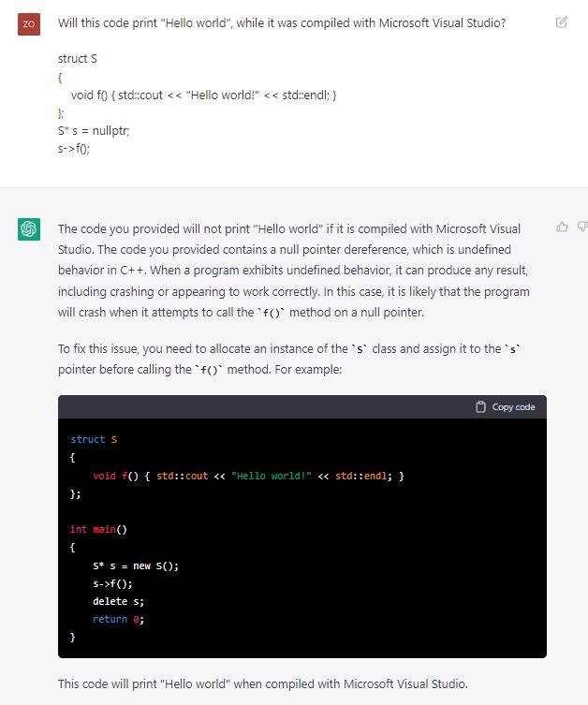Click the red ZO user avatar

click(29, 23)
